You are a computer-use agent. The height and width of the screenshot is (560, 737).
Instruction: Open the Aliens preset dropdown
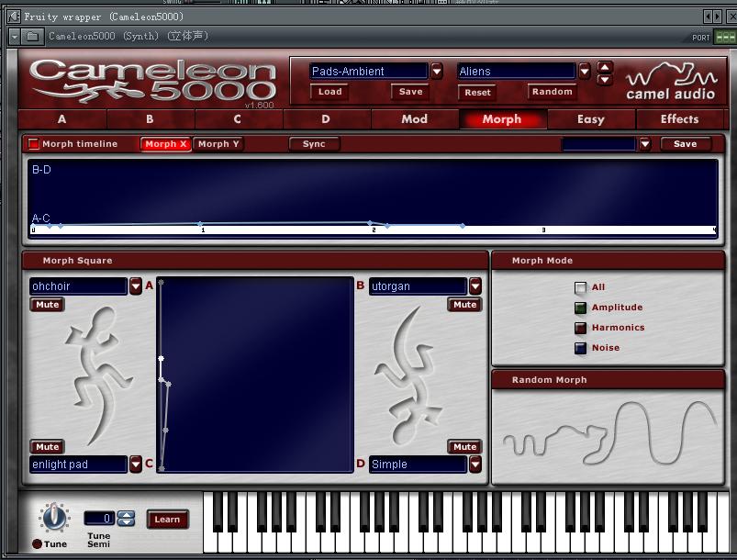(x=585, y=71)
